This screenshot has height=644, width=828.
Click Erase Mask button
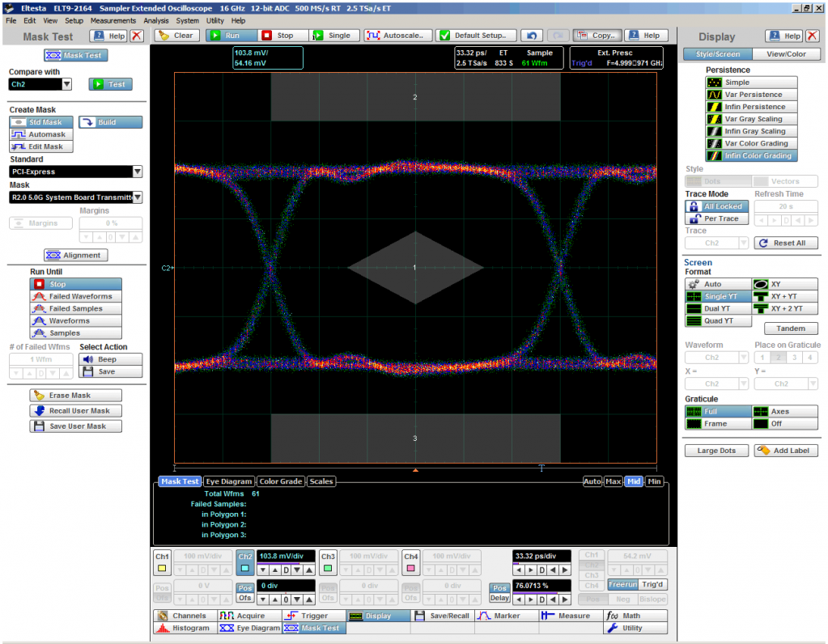click(75, 396)
